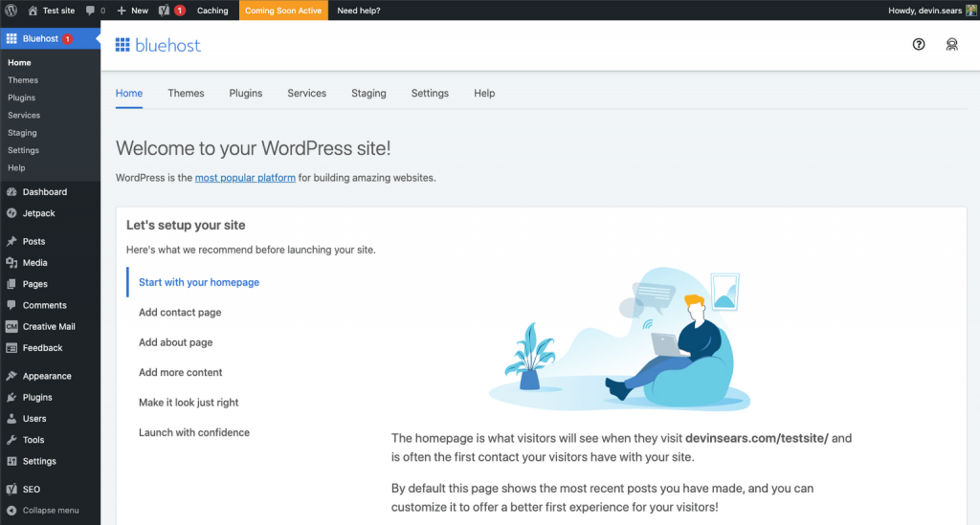Open the help question mark icon
The width and height of the screenshot is (980, 525).
[x=919, y=44]
